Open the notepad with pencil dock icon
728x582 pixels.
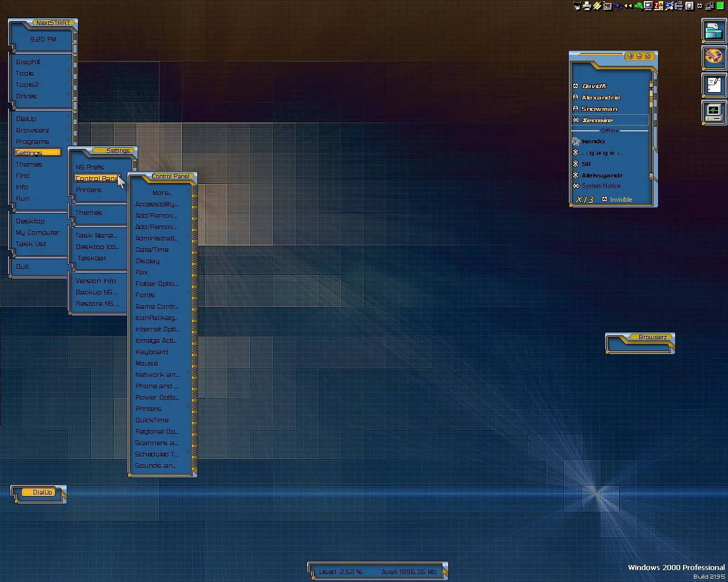point(713,85)
